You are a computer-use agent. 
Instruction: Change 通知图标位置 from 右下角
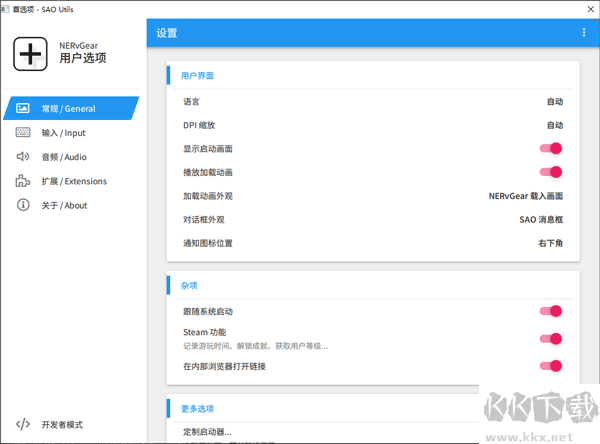[x=550, y=243]
